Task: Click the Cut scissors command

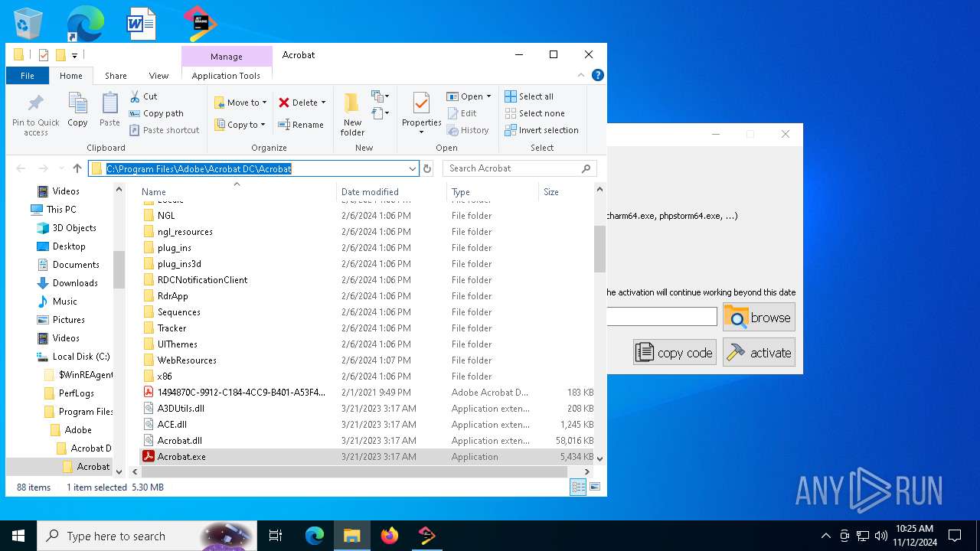Action: click(x=143, y=96)
